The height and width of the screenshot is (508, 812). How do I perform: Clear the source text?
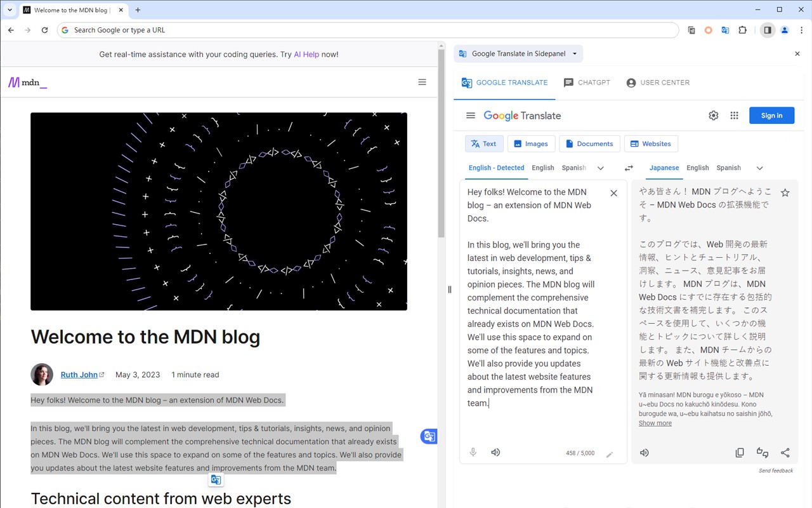(613, 193)
